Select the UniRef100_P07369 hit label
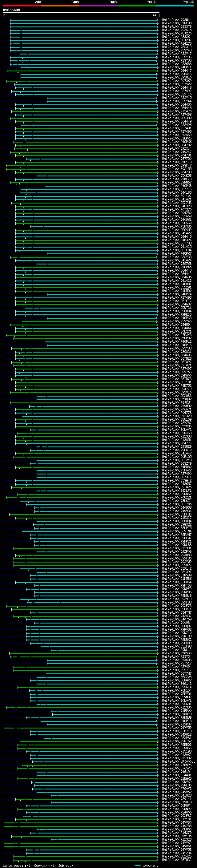This screenshot has width=197, height=868. point(177,81)
